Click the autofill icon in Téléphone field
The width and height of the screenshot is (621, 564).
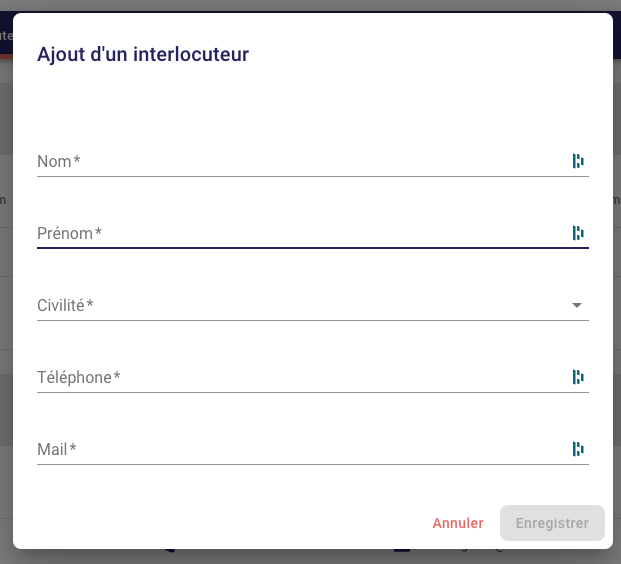tap(578, 377)
